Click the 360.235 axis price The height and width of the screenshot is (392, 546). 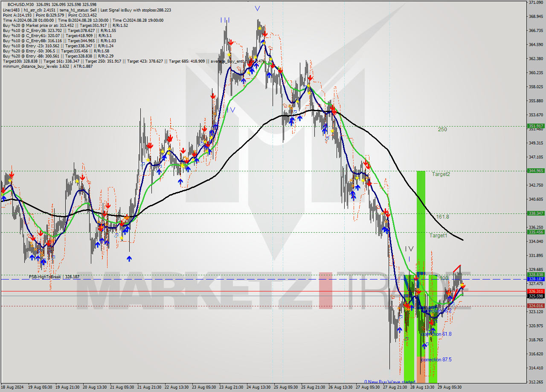pos(536,72)
